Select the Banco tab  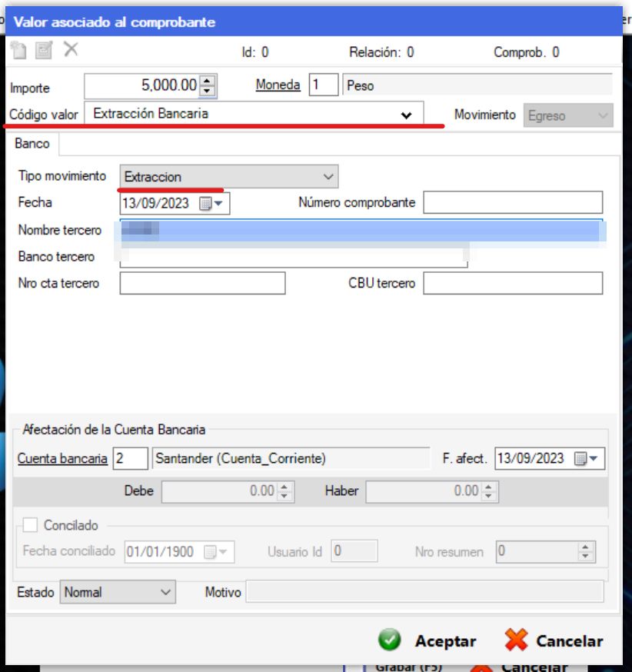(32, 143)
